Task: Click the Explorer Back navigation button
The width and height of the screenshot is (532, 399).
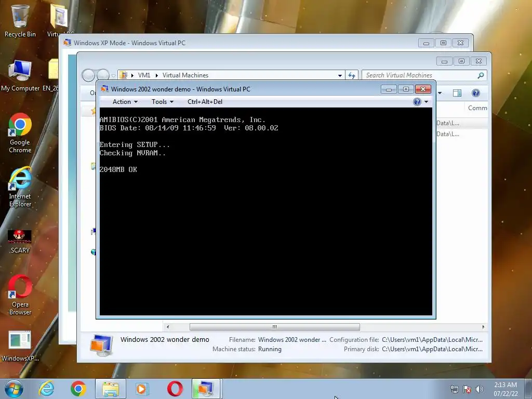Action: [x=88, y=75]
